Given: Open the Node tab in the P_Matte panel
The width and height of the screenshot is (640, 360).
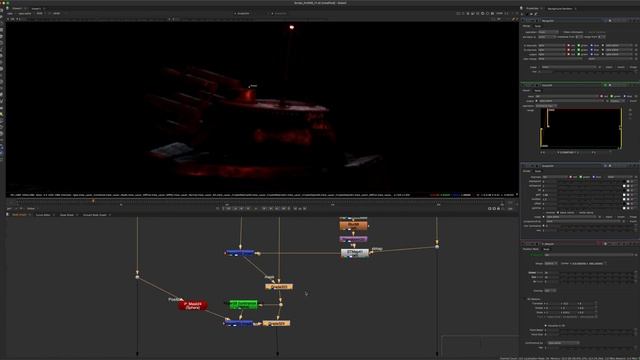Looking at the screenshot, I should (546, 249).
